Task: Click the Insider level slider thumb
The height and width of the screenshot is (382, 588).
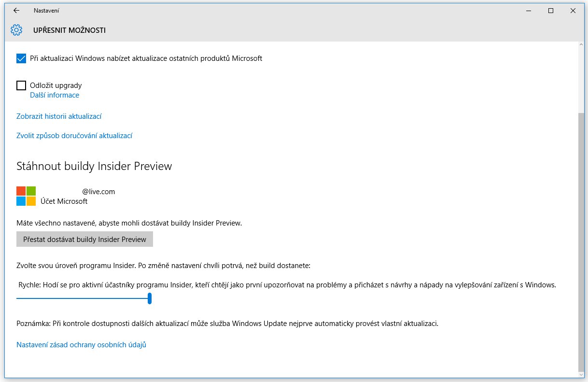Action: click(x=150, y=298)
